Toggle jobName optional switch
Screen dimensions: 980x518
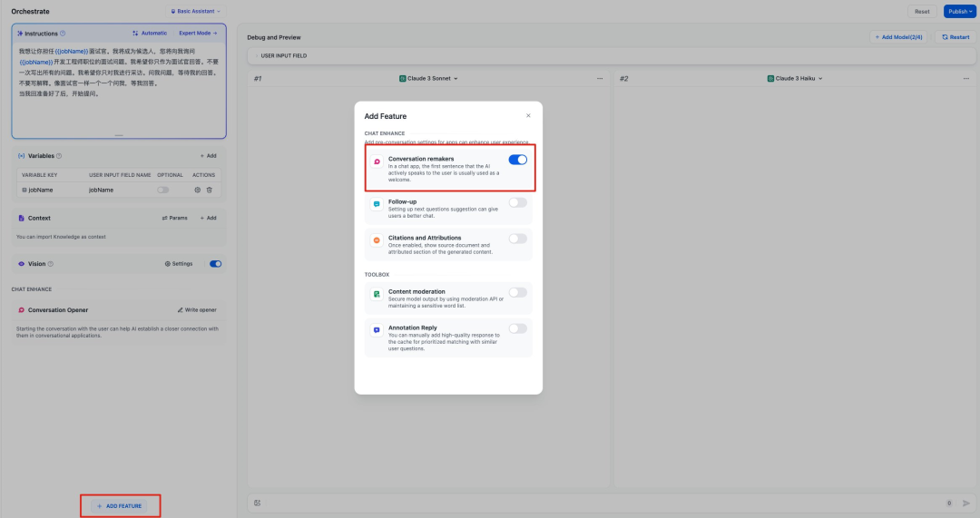(x=163, y=190)
